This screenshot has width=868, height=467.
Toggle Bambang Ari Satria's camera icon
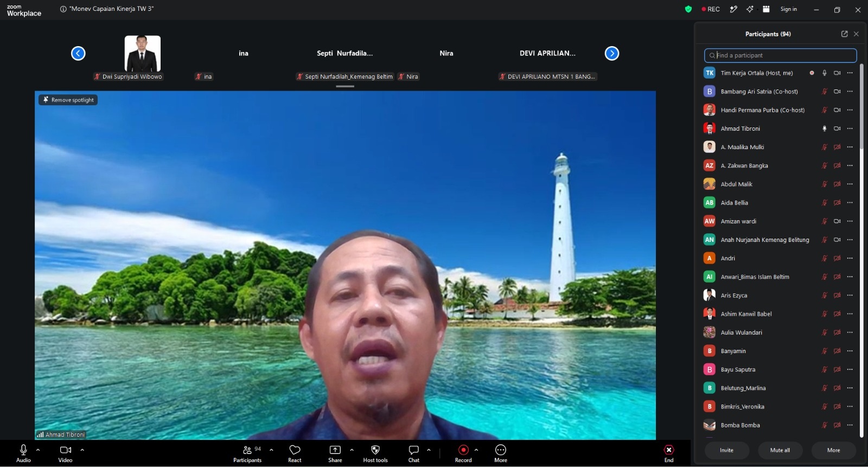837,92
